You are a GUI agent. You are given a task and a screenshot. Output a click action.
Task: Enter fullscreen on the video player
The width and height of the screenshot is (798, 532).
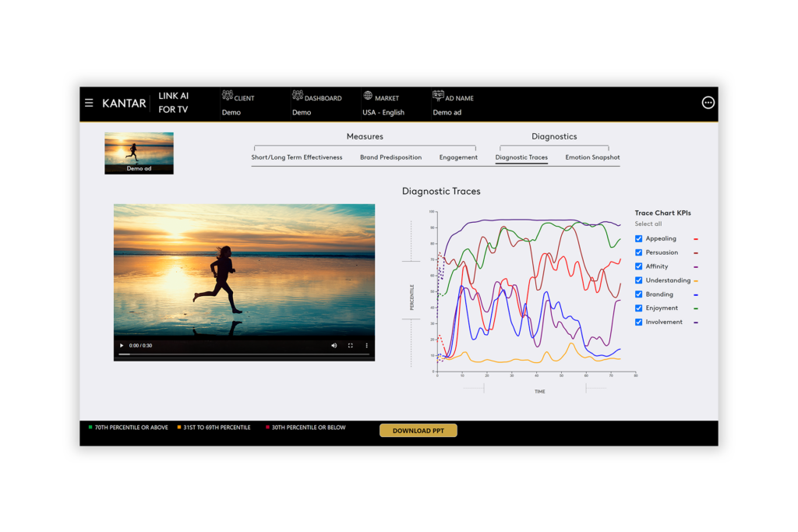(x=350, y=345)
